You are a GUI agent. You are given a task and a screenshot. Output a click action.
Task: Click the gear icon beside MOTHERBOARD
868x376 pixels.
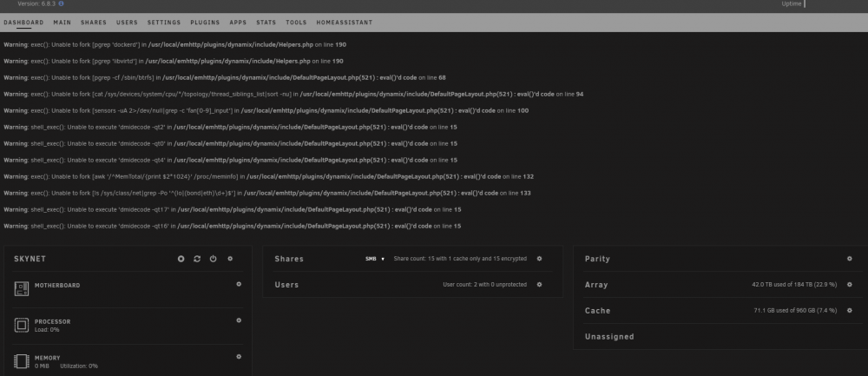(239, 284)
